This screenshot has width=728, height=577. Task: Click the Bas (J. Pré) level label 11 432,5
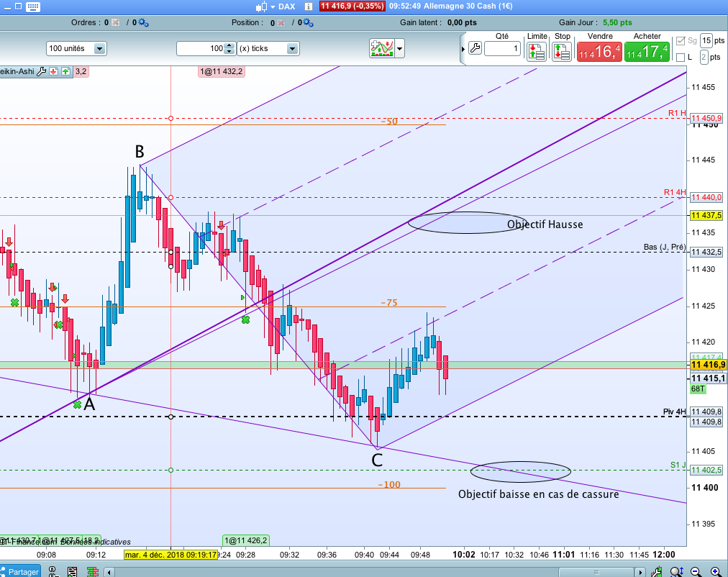point(706,252)
